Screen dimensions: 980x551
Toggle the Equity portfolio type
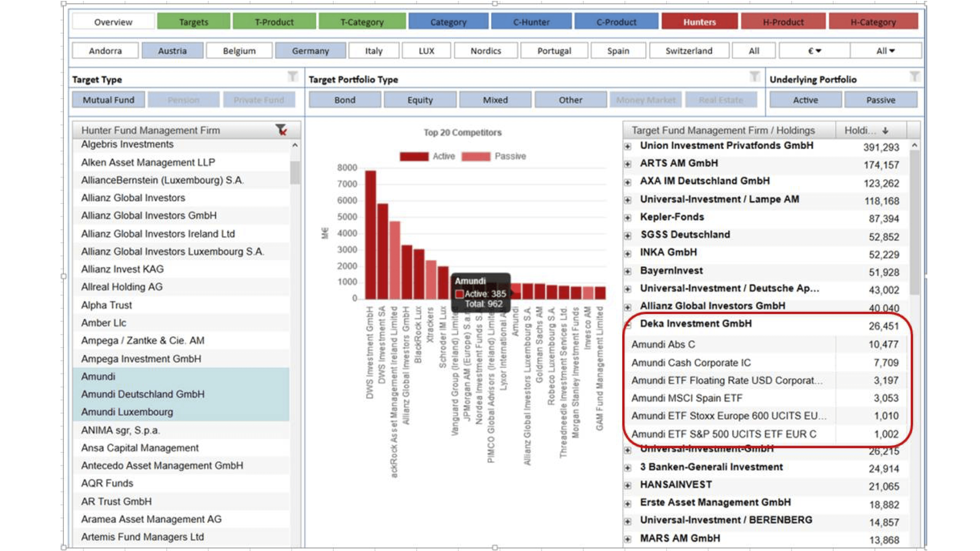(420, 100)
